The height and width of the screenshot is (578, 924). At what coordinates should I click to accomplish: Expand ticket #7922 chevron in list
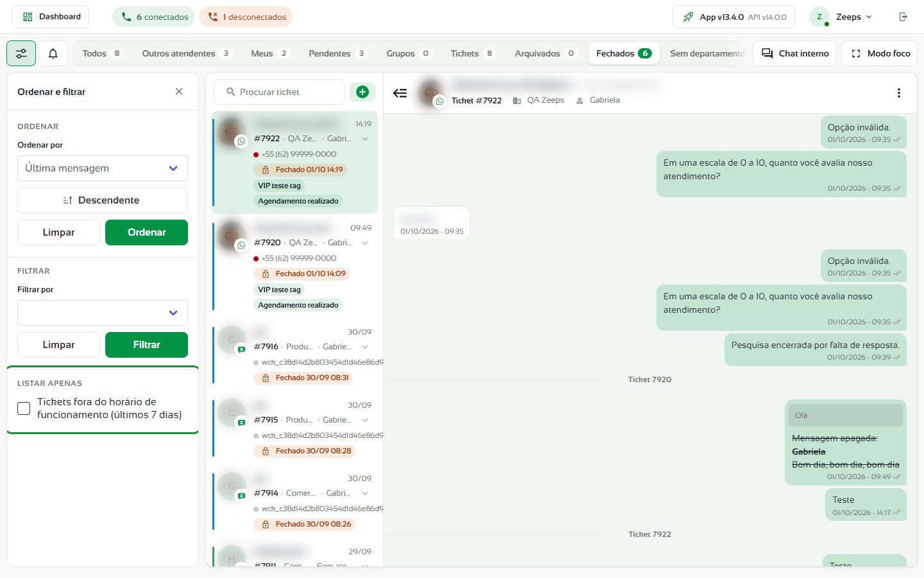click(x=365, y=139)
